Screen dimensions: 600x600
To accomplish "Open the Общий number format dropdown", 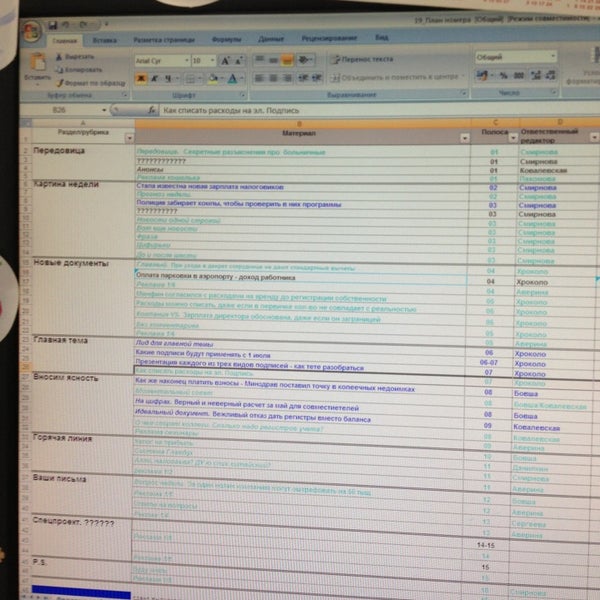I will pos(553,57).
